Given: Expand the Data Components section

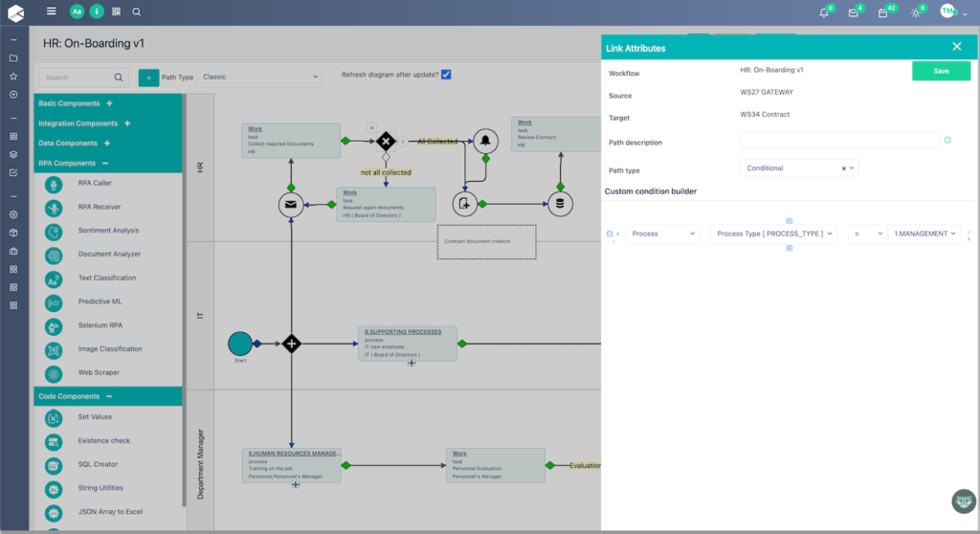Looking at the screenshot, I should click(107, 144).
